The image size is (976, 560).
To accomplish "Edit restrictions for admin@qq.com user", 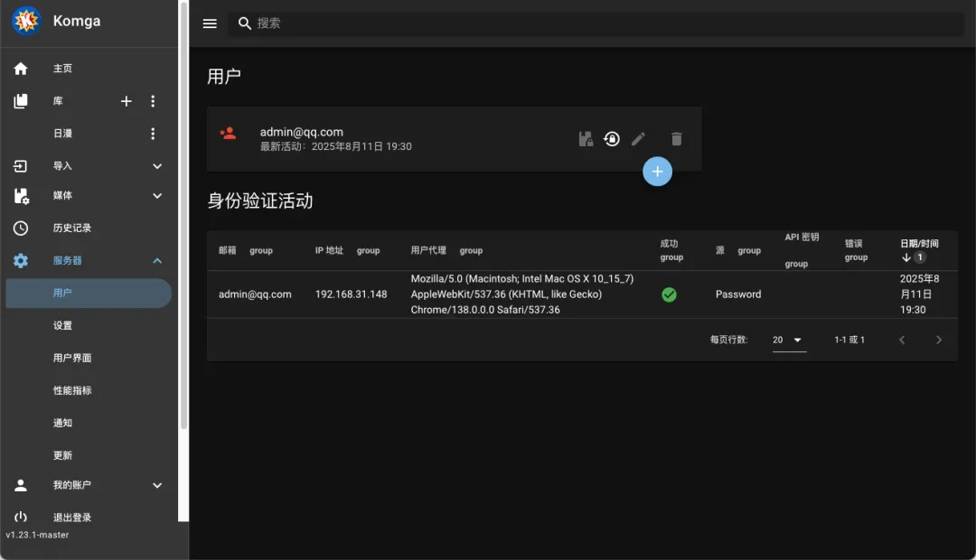I will 586,139.
